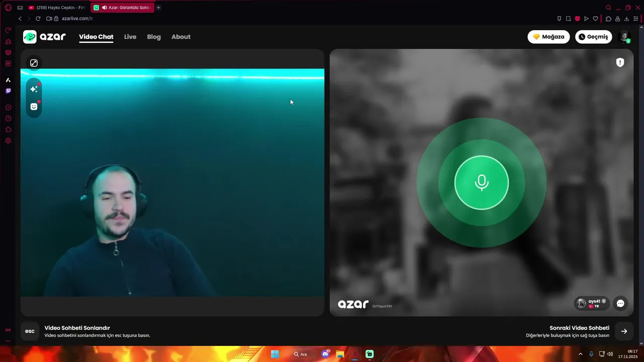Screen dimensions: 644x362
Task: Go to next chat with arrow button
Action: [x=624, y=331]
